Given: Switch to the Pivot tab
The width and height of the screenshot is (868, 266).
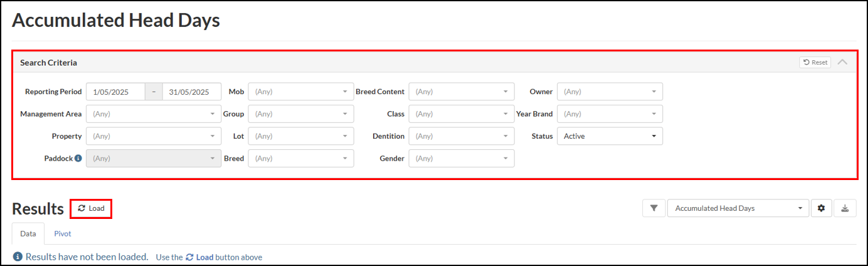Looking at the screenshot, I should (x=63, y=233).
